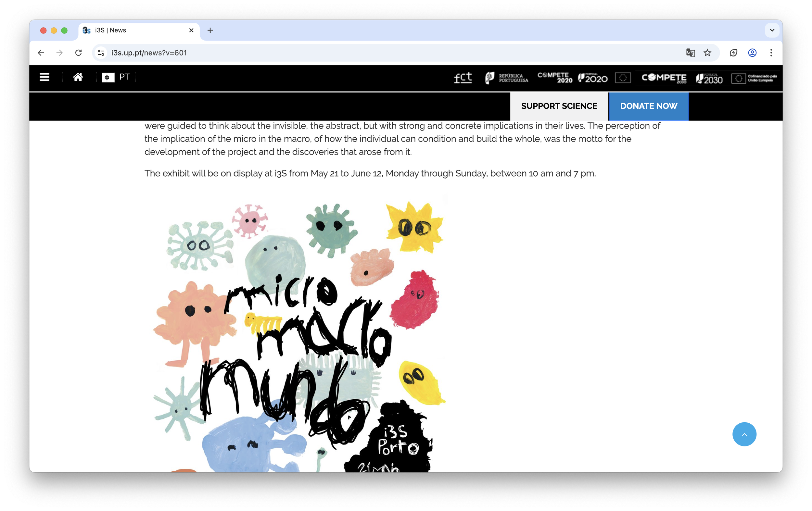812x511 pixels.
Task: Click the EU flag logo beside Portugal 2020
Action: (623, 78)
